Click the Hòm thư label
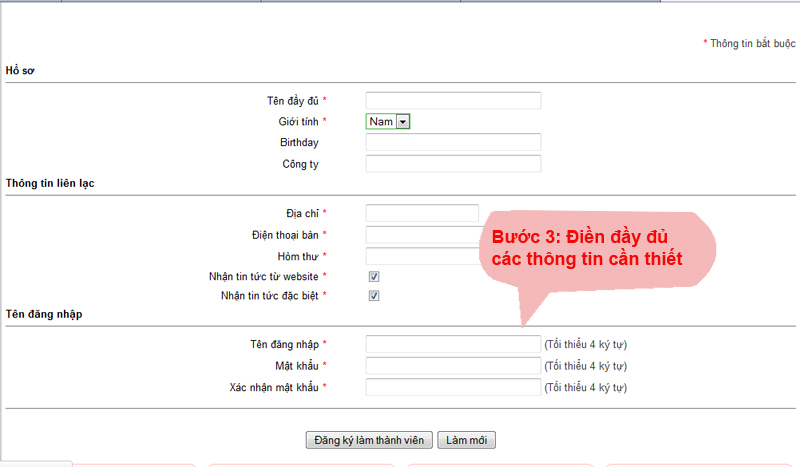This screenshot has height=467, width=800. (298, 256)
